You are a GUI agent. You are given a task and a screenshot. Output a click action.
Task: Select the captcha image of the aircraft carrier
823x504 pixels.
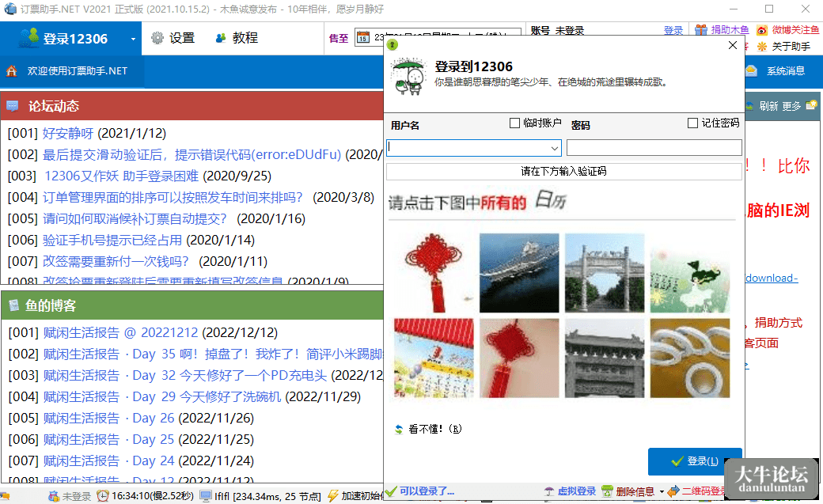519,273
